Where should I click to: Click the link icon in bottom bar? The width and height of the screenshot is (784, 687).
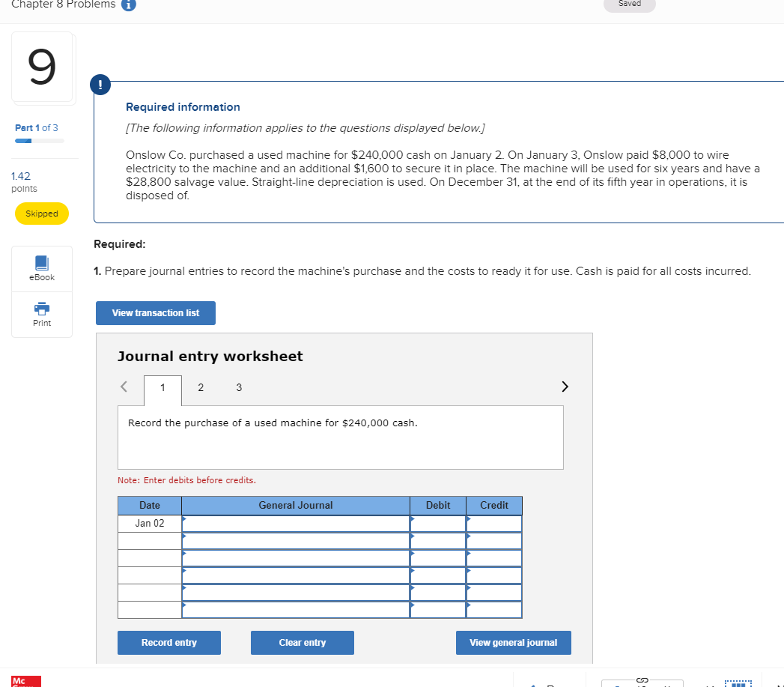click(x=642, y=680)
